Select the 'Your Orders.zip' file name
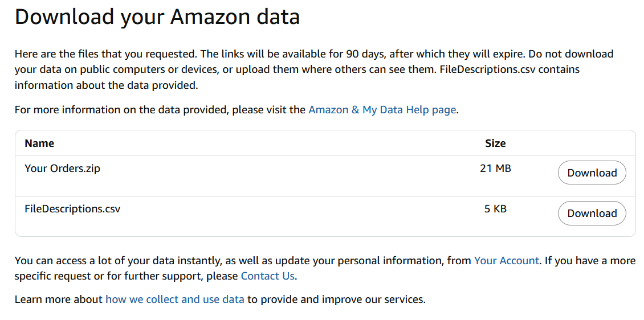 (62, 169)
